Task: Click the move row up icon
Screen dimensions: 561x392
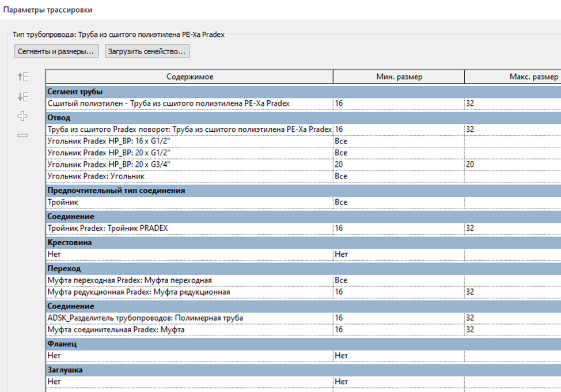Action: click(23, 77)
